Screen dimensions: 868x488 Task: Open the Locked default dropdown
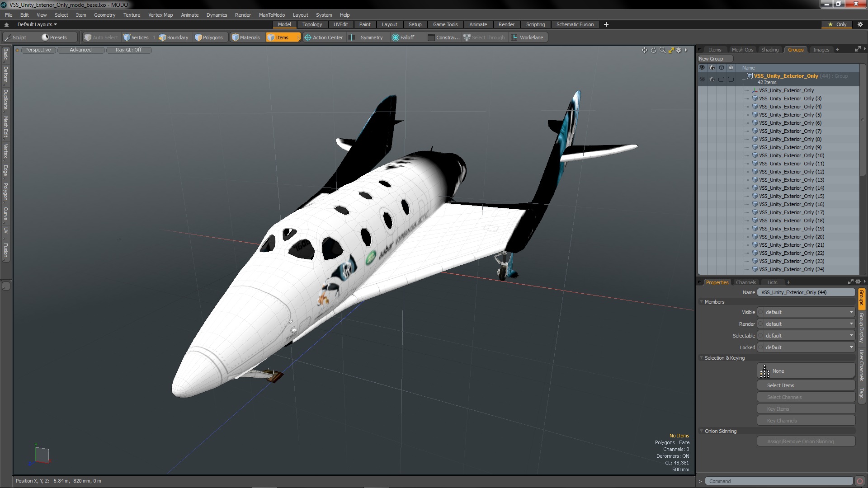(x=806, y=347)
